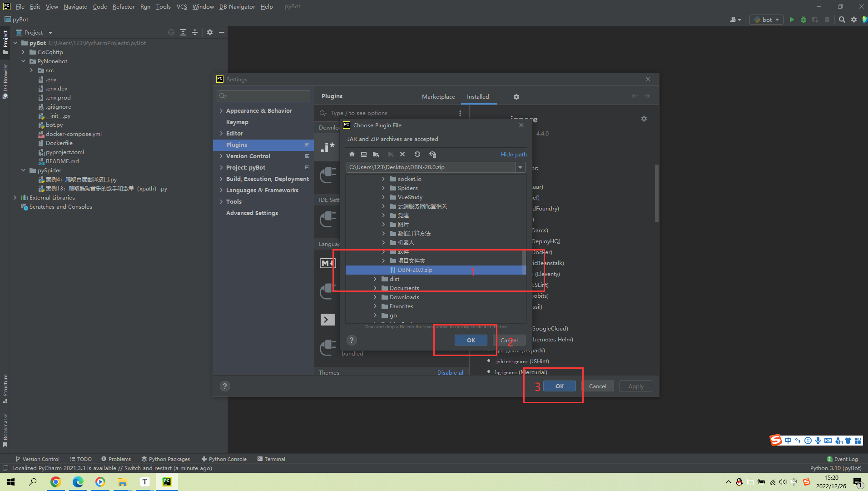Open the DB Navigator menu

pyautogui.click(x=237, y=6)
